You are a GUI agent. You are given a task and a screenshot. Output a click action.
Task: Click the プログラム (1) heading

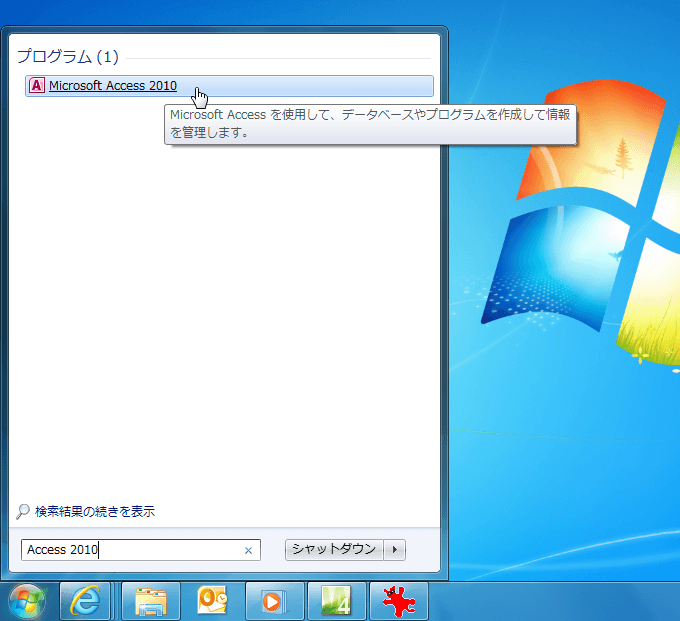point(68,57)
